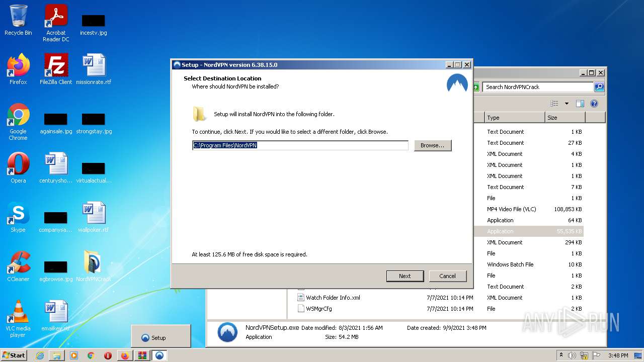Select strongstay.jpg file on the desktop
Image resolution: width=644 pixels, height=362 pixels.
tap(94, 124)
